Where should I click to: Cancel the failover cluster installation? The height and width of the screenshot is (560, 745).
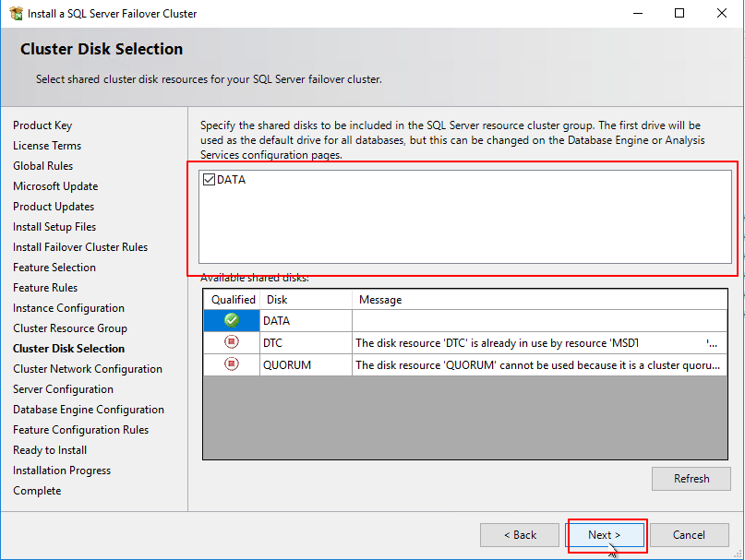pyautogui.click(x=690, y=535)
